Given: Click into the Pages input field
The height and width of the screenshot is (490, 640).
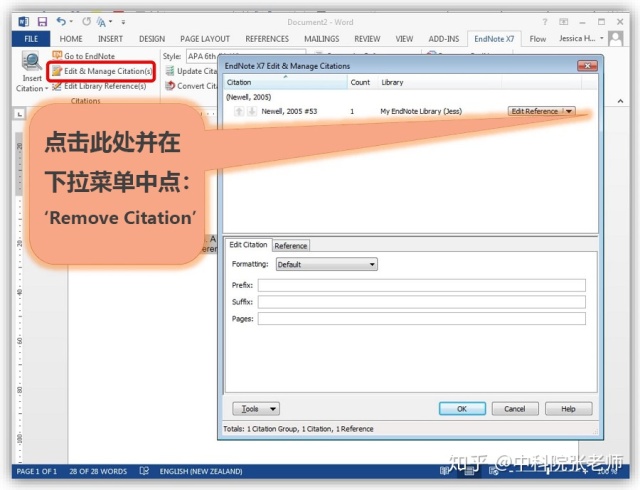Looking at the screenshot, I should point(422,319).
